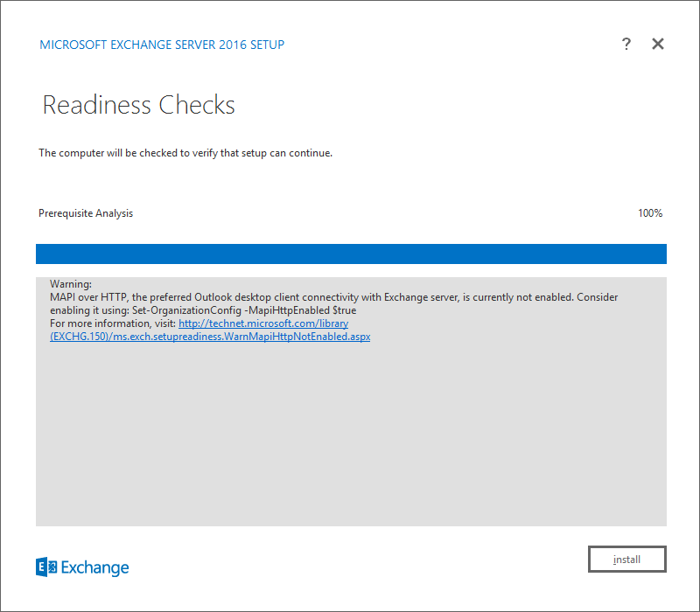Select the Prerequisite Analysis label

click(x=86, y=213)
